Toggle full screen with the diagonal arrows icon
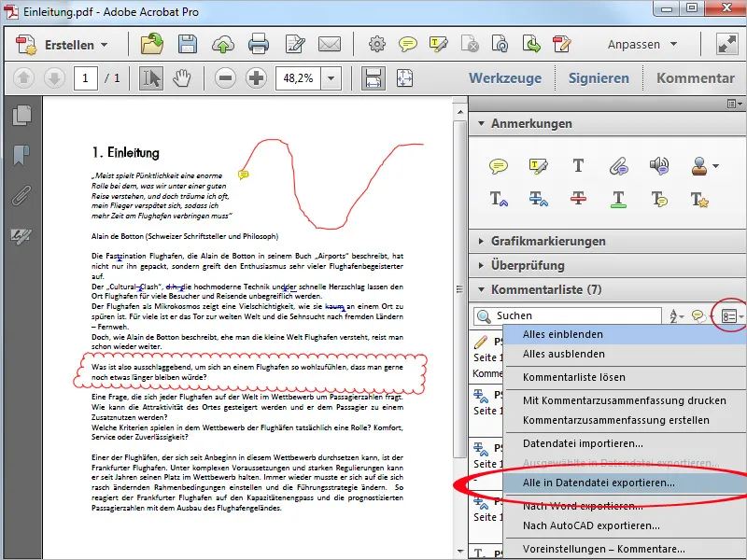The height and width of the screenshot is (560, 747). point(727,44)
